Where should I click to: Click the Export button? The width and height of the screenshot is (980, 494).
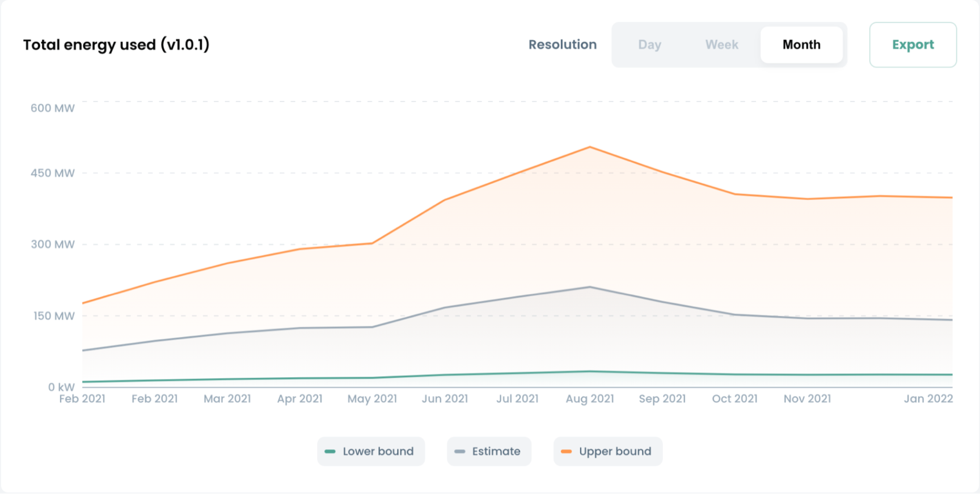tap(913, 45)
